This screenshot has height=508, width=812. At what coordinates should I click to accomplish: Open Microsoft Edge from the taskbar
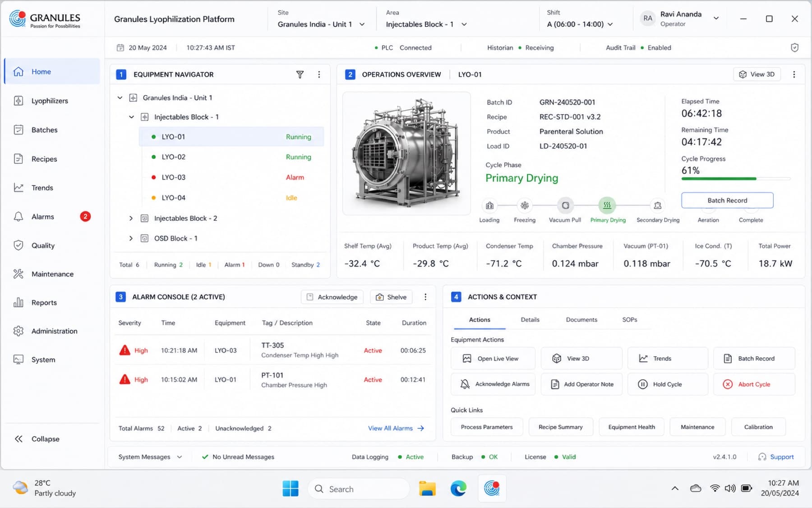coord(458,489)
